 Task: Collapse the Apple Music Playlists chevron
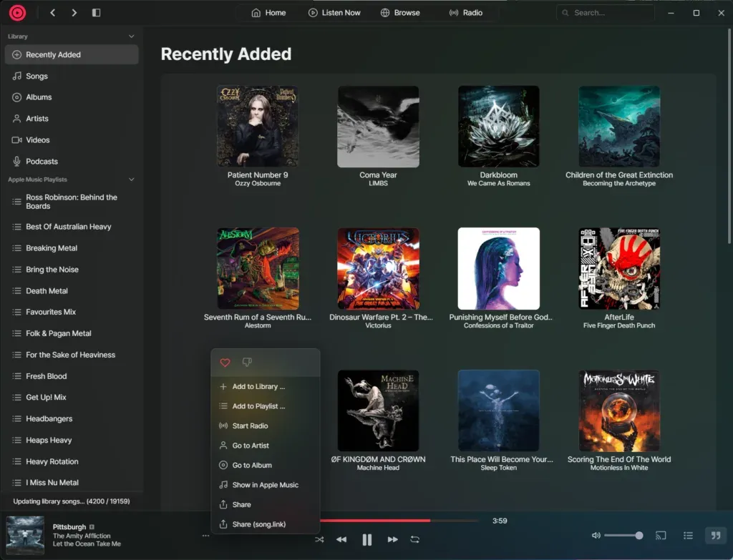(132, 180)
